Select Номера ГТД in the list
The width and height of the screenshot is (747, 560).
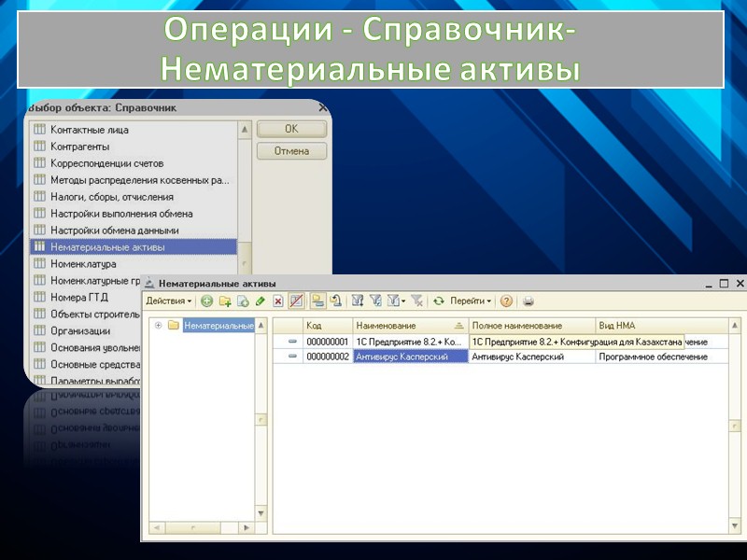pyautogui.click(x=86, y=297)
